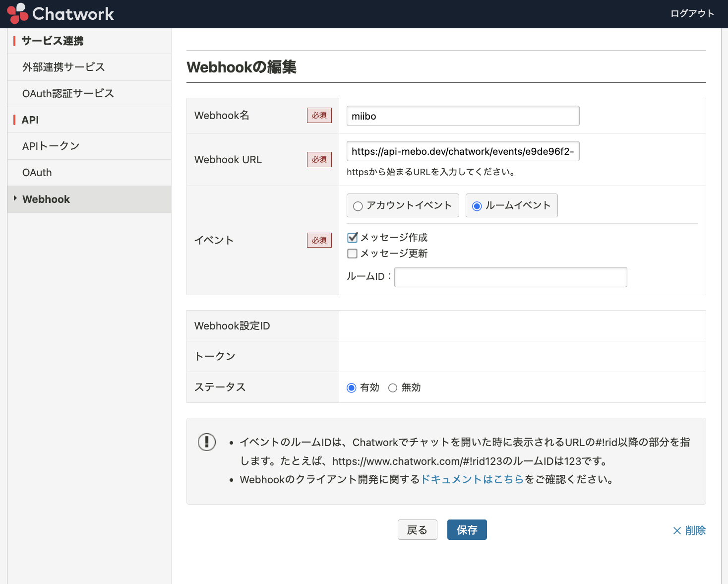Screen dimensions: 728x584
Task: Click the 必須 badge beside イベント
Action: (319, 240)
